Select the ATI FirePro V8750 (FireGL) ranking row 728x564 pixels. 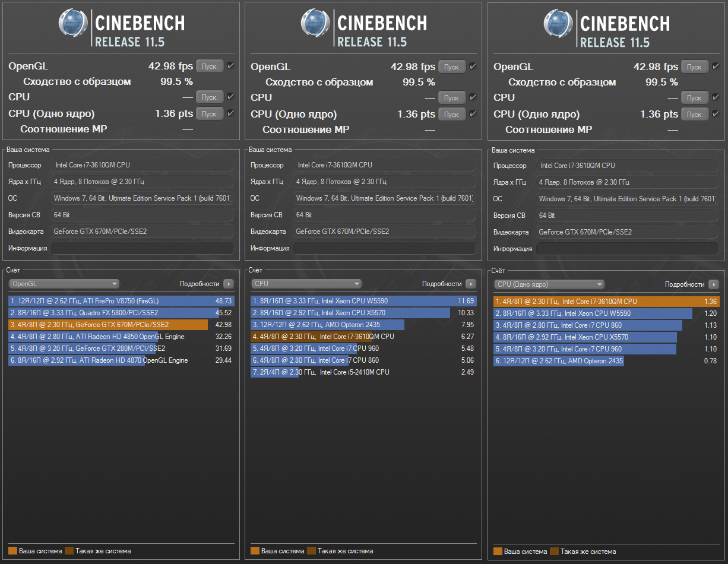[x=121, y=301]
